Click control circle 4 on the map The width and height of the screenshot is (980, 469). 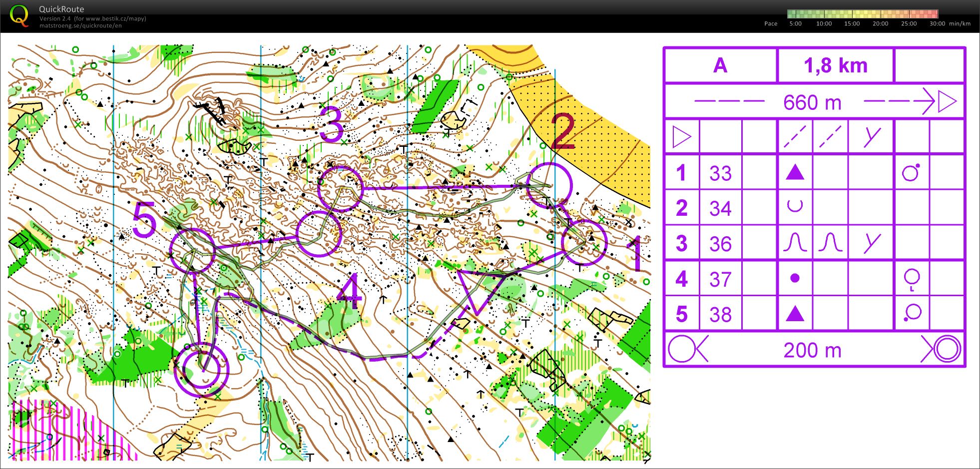pyautogui.click(x=319, y=234)
